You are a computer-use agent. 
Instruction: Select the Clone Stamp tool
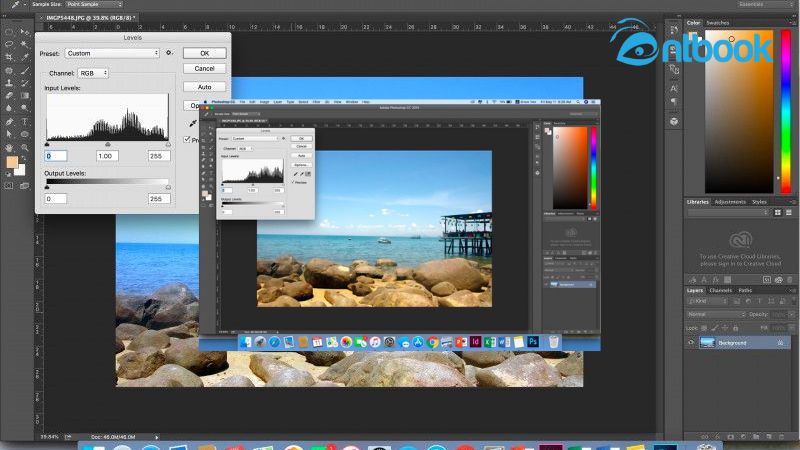point(9,83)
